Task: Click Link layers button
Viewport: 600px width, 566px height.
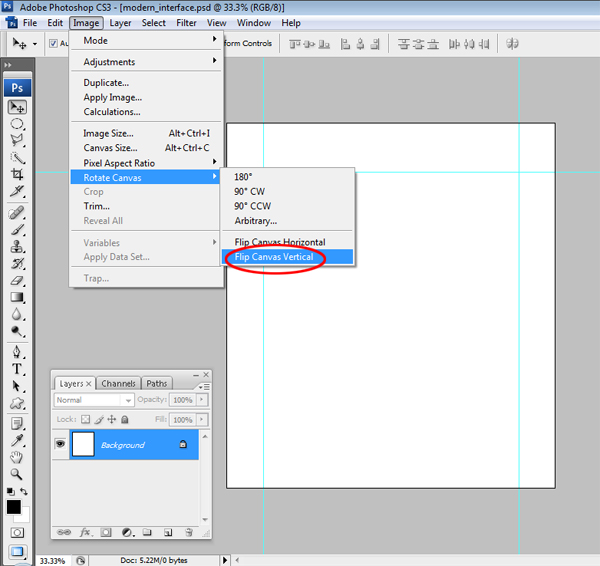Action: coord(64,532)
